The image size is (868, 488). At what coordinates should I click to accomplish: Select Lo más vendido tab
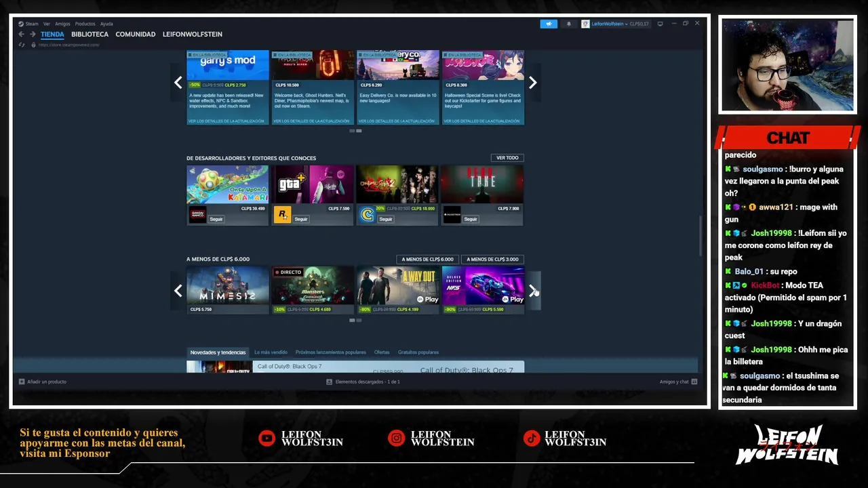coord(271,352)
